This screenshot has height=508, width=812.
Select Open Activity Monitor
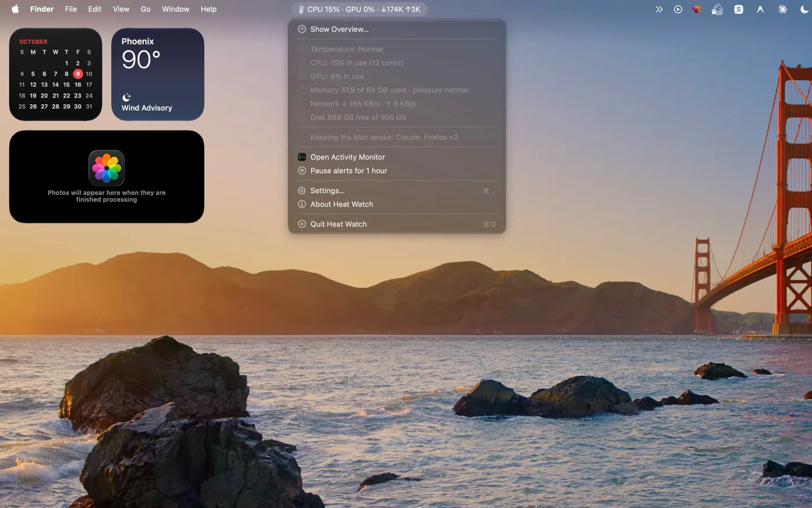tap(397, 157)
